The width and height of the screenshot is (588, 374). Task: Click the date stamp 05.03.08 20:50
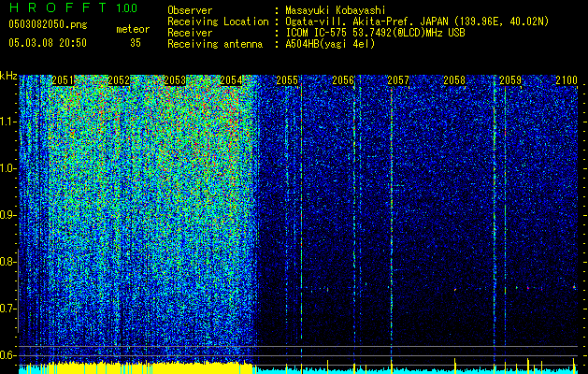point(48,43)
